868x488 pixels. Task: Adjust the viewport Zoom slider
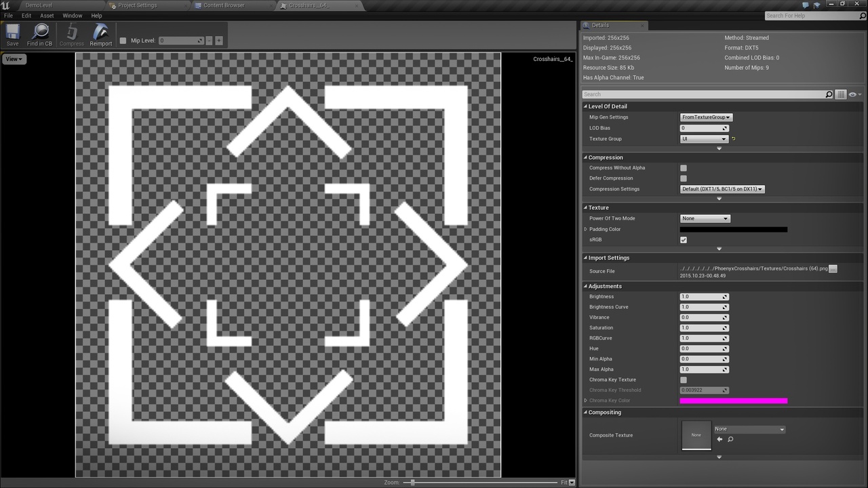point(412,483)
